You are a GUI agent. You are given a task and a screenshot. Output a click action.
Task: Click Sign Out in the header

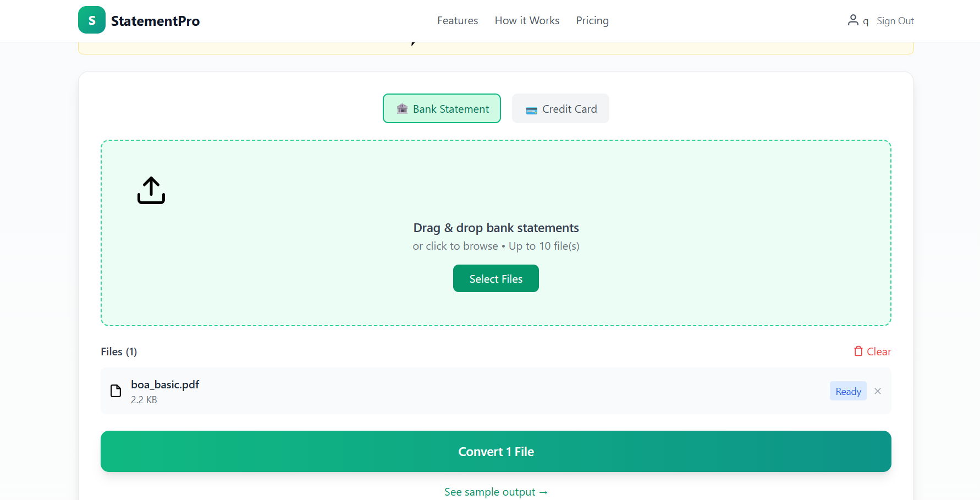pyautogui.click(x=895, y=20)
